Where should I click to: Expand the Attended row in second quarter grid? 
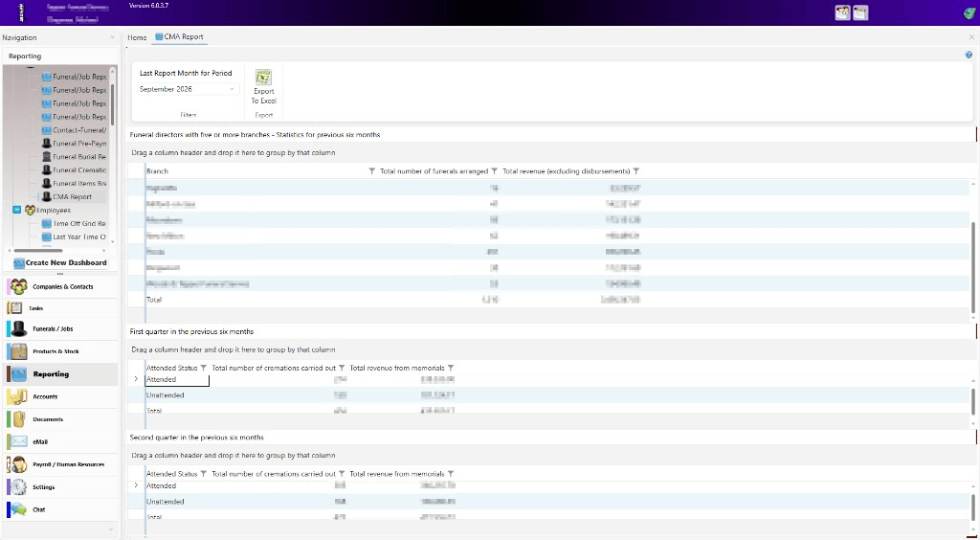(136, 485)
